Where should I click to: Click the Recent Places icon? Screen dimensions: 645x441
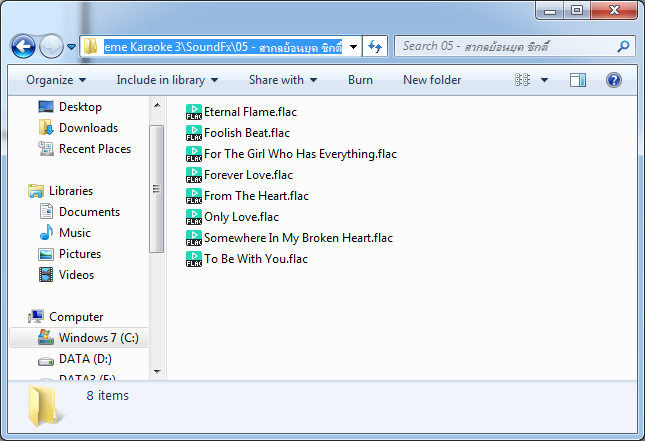[46, 149]
